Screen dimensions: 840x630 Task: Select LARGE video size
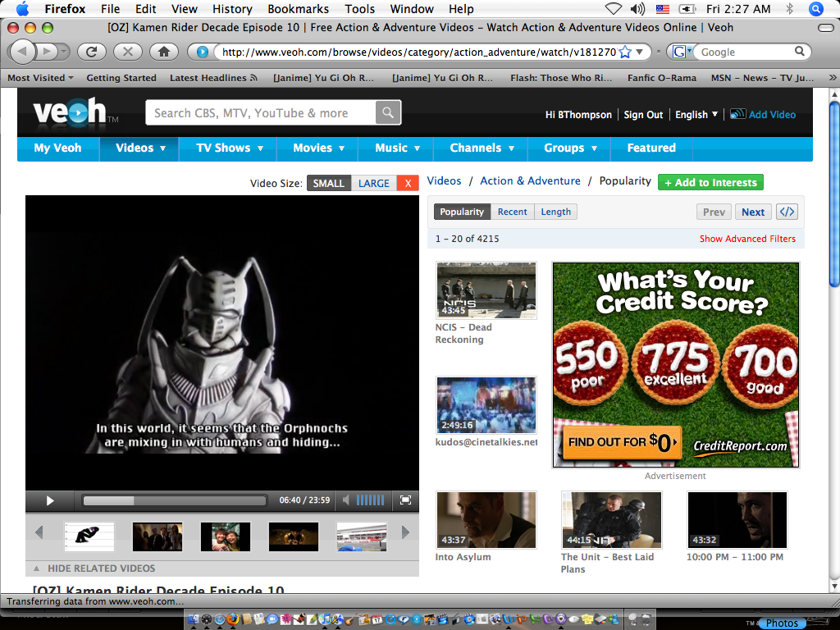(374, 183)
